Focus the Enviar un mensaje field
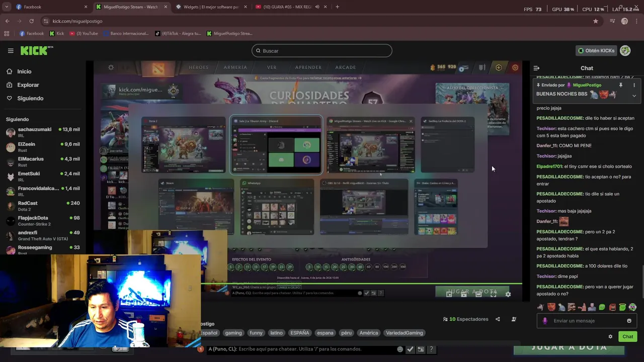Screen dimensions: 644x362 [x=587, y=321]
